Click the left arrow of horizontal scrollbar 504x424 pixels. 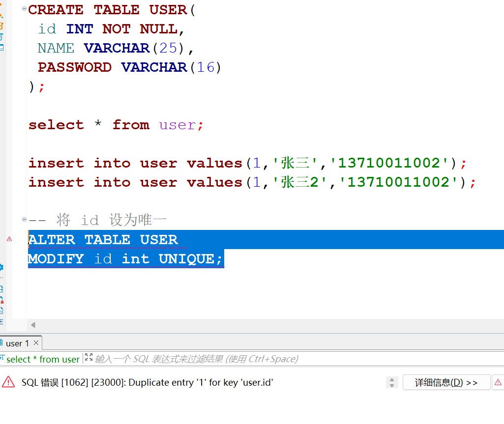(33, 325)
